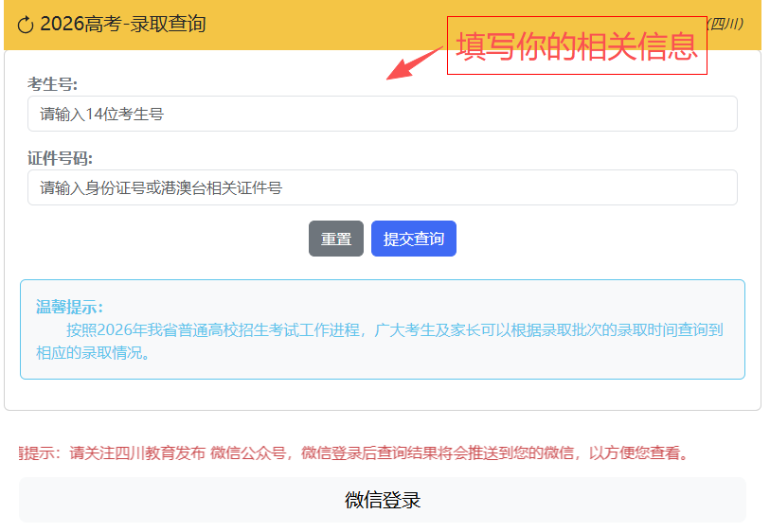Click the red 请关注四川教育发布 tip text
The height and width of the screenshot is (532, 770).
click(x=353, y=452)
